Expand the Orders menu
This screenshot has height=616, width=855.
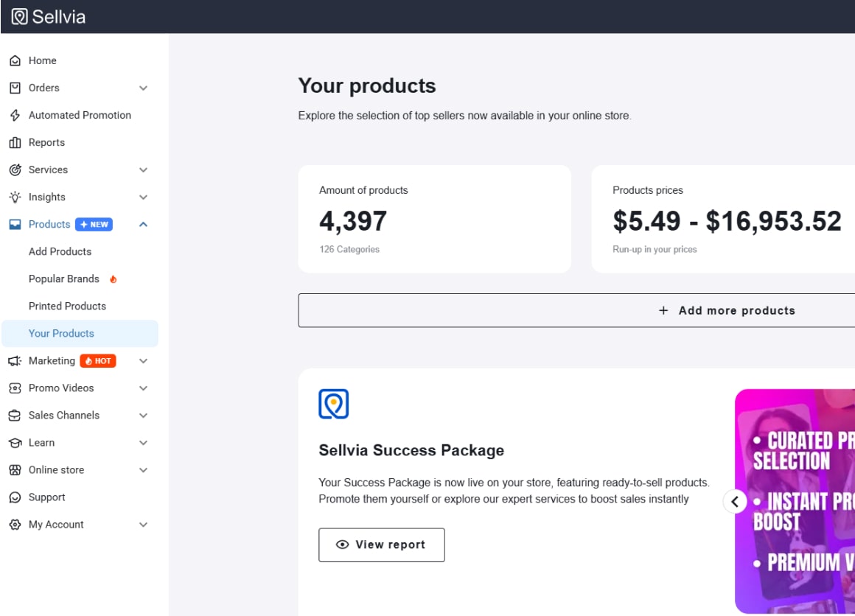pyautogui.click(x=144, y=88)
